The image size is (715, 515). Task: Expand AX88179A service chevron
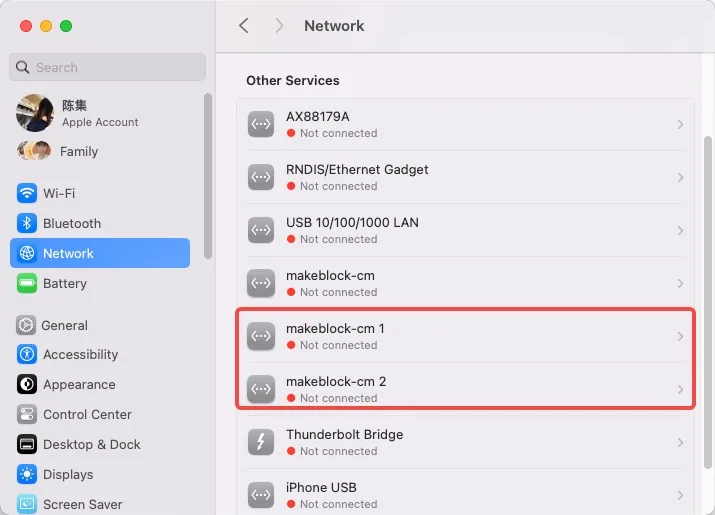tap(680, 125)
